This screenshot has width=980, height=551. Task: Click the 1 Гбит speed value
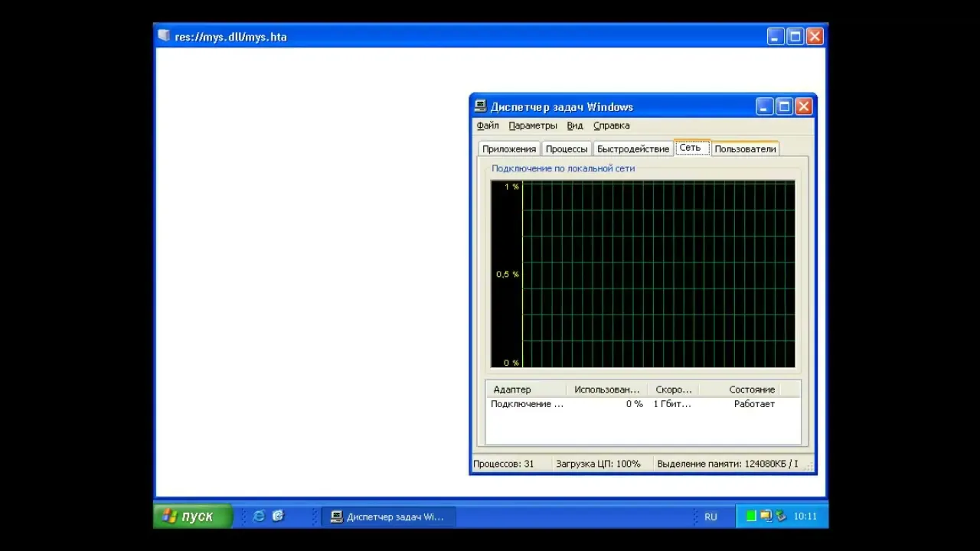[672, 404]
